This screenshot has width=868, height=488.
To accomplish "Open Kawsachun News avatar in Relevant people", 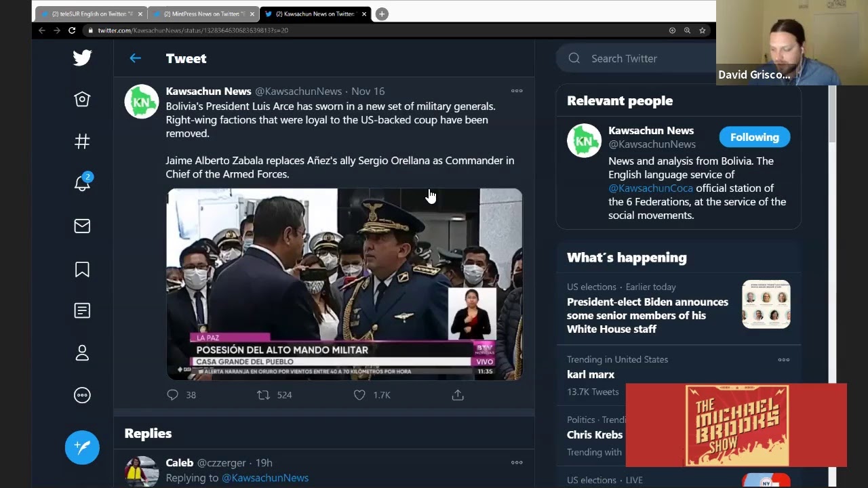I will (x=584, y=140).
